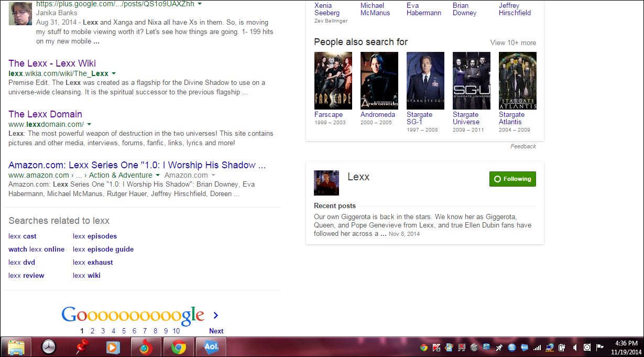Open the clock app in taskbar
The width and height of the screenshot is (644, 357).
tap(48, 348)
